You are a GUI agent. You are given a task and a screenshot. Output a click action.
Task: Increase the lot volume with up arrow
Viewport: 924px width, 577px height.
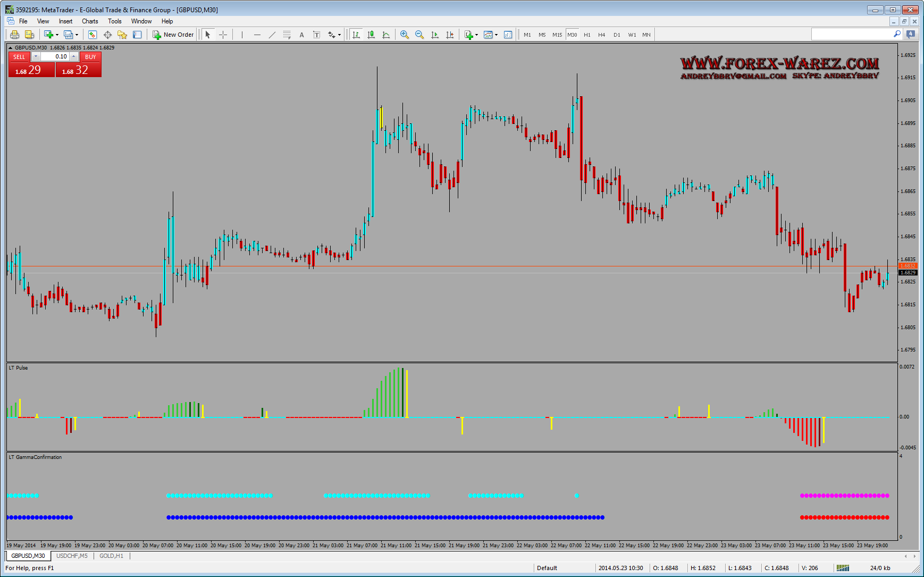click(74, 56)
